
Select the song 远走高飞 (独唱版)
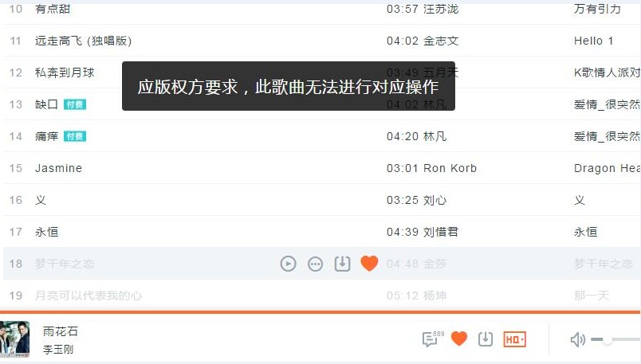tap(83, 41)
